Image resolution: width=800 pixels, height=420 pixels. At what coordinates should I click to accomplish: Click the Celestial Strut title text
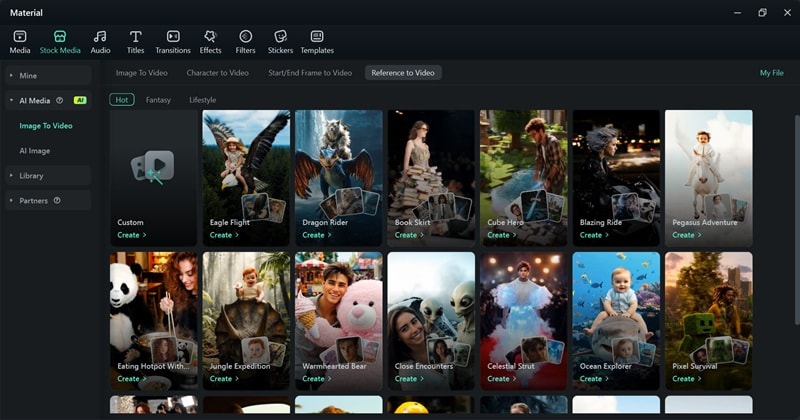(x=511, y=366)
